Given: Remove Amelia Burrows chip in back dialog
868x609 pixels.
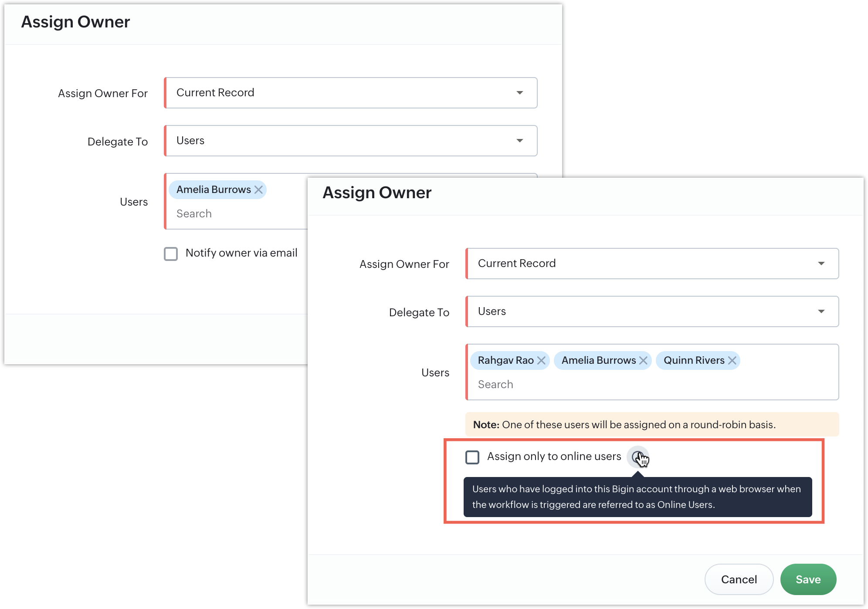Looking at the screenshot, I should (x=258, y=190).
